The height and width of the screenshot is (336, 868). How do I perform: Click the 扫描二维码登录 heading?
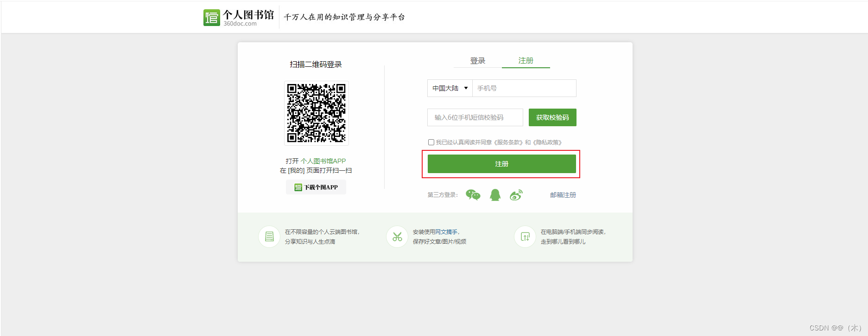(316, 65)
